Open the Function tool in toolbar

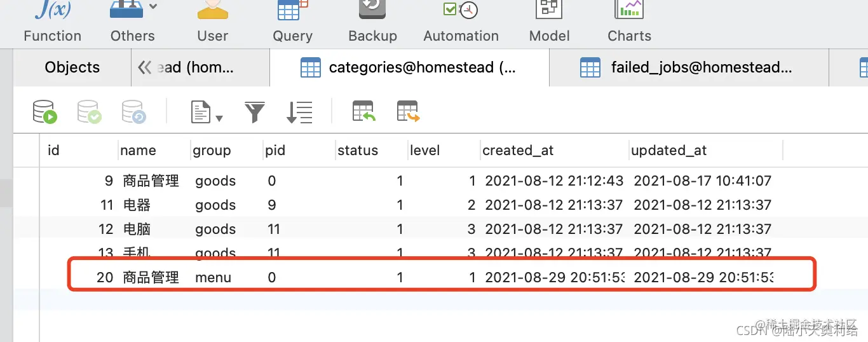coord(52,22)
